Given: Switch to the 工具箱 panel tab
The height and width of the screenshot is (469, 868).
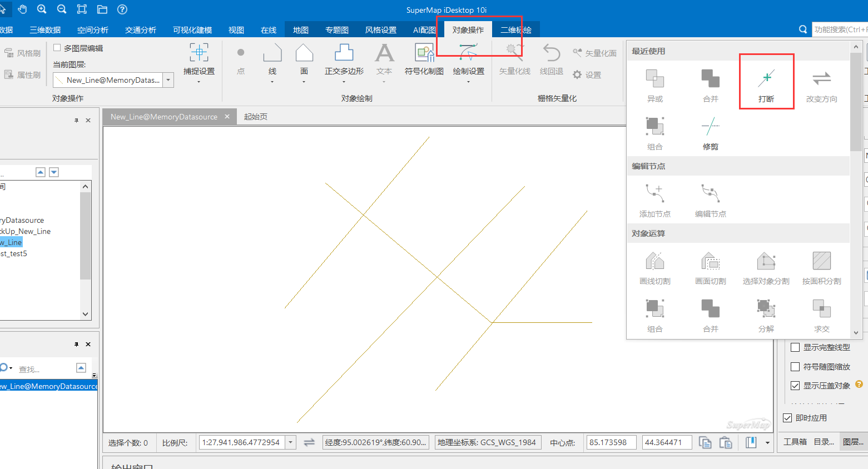Looking at the screenshot, I should (x=795, y=442).
